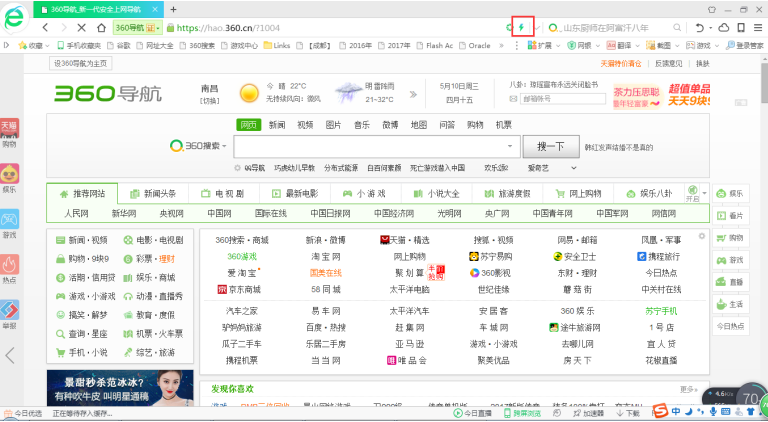This screenshot has width=768, height=422.
Task: Click the lightning speed mode icon
Action: 520,27
